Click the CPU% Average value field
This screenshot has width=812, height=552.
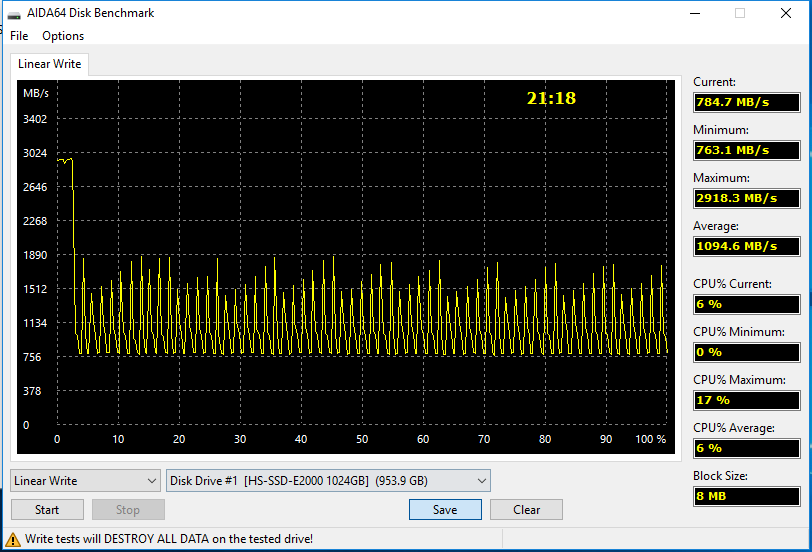746,448
